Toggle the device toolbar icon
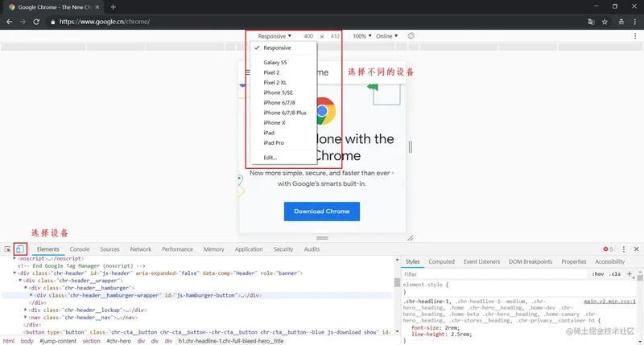 click(x=19, y=249)
